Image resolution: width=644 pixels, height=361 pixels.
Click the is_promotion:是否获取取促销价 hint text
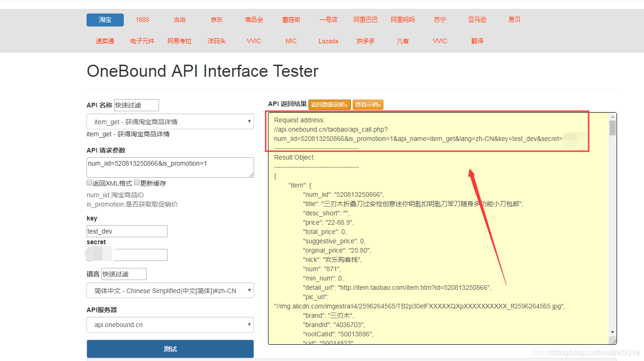[x=132, y=204]
